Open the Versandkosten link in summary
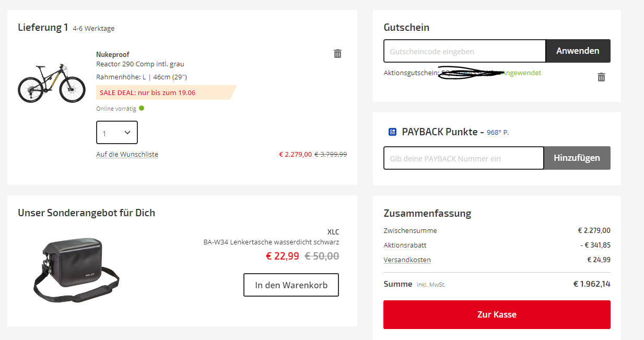Image resolution: width=644 pixels, height=340 pixels. (407, 260)
